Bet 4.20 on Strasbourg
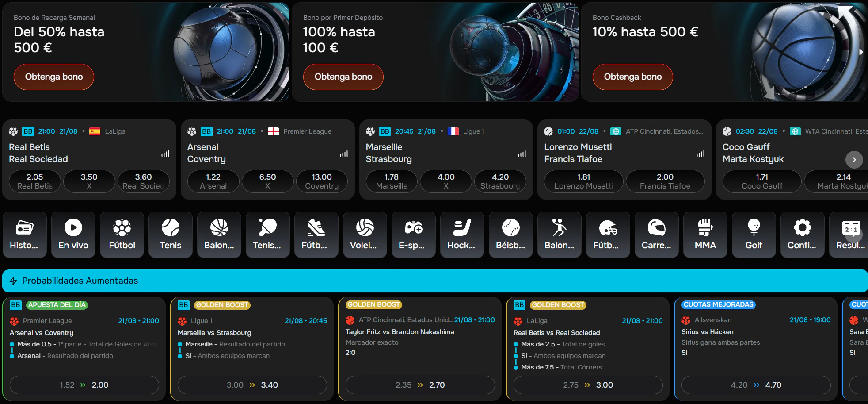The height and width of the screenshot is (404, 868). point(500,181)
